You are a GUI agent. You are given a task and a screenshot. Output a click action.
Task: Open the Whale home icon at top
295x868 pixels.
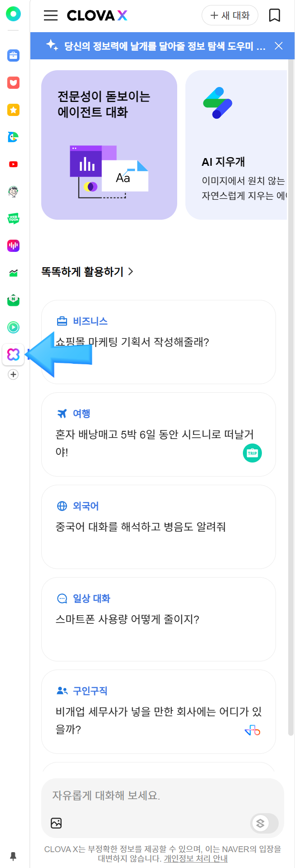13,14
